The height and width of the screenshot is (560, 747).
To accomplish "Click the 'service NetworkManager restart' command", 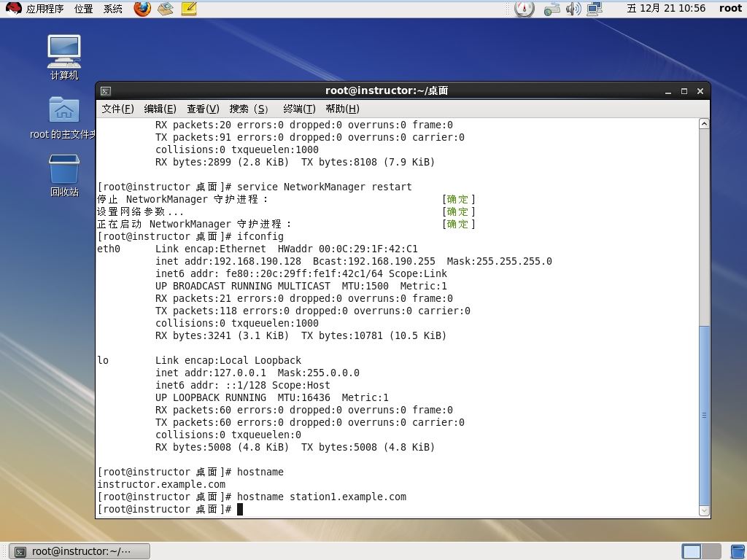I will (x=325, y=187).
